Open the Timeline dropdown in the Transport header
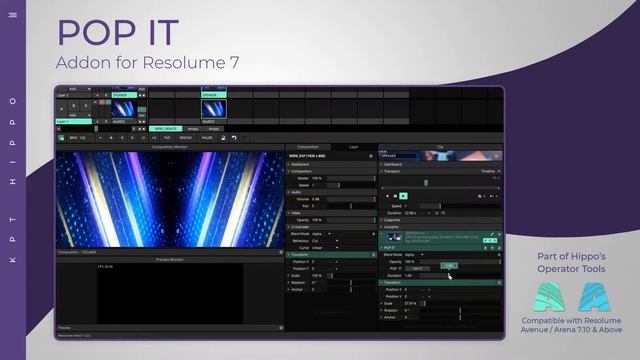This screenshot has width=640, height=360. click(x=490, y=171)
